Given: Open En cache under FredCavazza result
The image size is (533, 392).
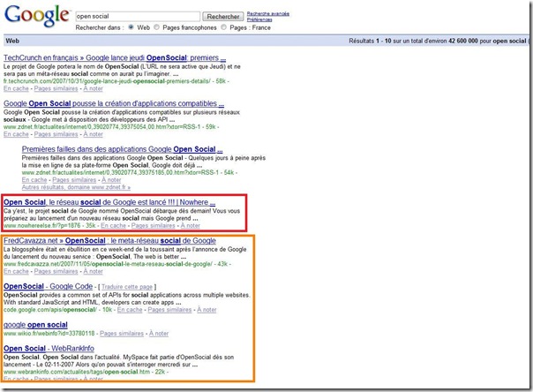Looking at the screenshot, I should [x=16, y=271].
